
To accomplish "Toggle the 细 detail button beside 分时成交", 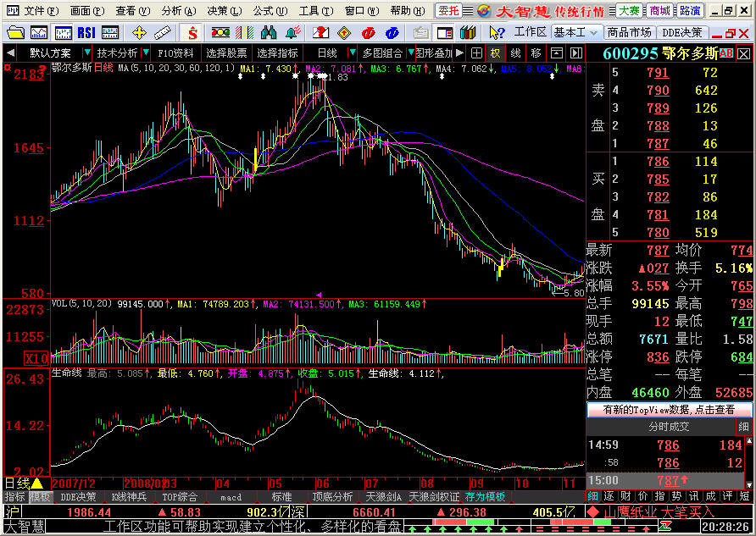I will coord(743,426).
